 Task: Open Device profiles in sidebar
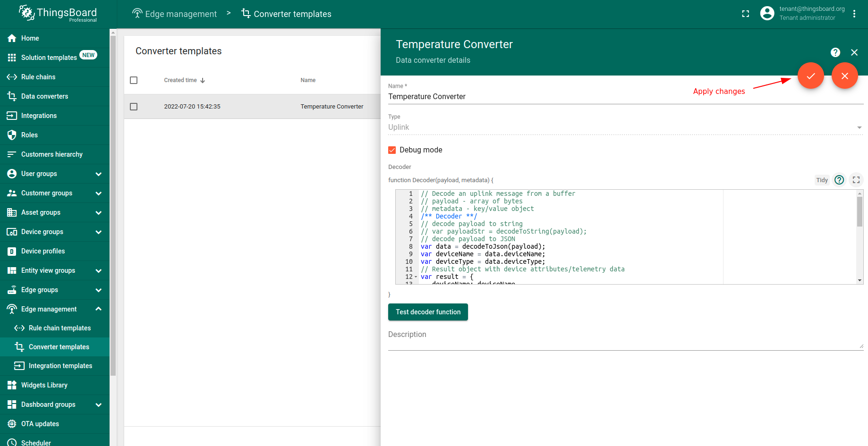55,251
